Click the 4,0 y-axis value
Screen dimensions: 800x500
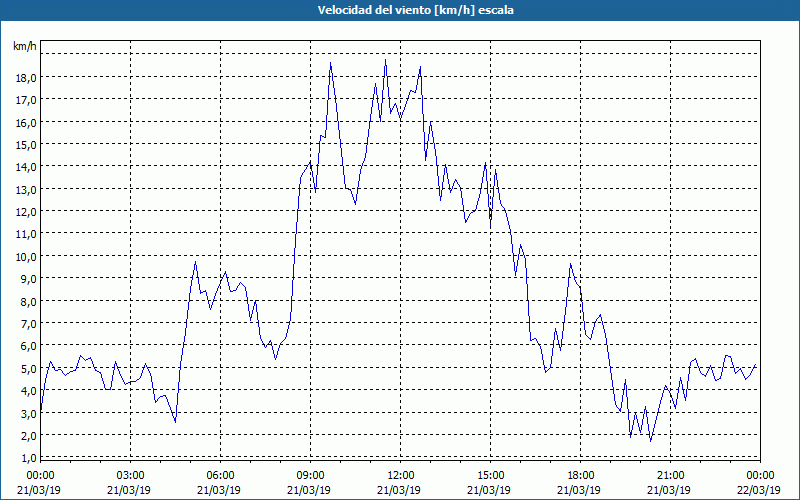(x=28, y=391)
